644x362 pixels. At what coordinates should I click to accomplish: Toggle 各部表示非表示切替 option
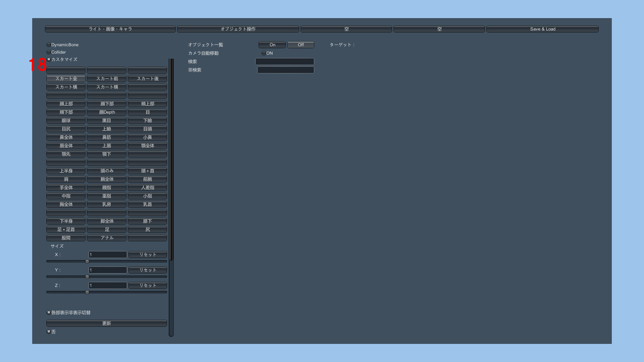point(49,313)
